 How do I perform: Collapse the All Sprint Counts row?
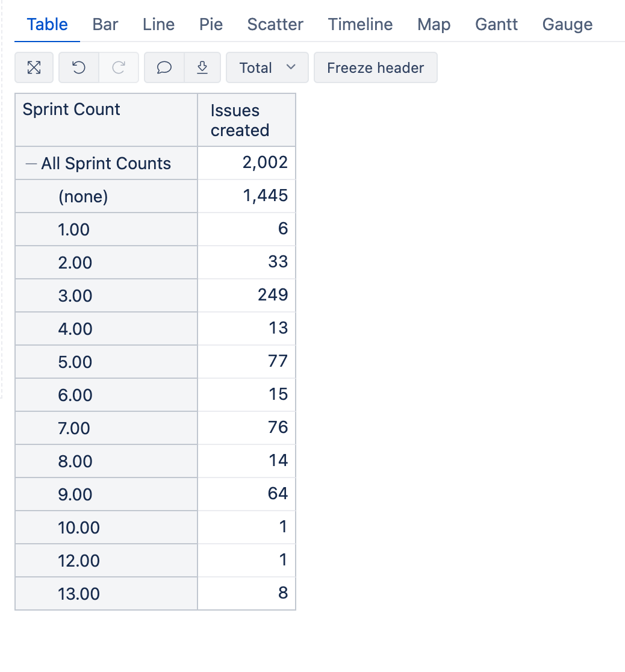tap(31, 164)
